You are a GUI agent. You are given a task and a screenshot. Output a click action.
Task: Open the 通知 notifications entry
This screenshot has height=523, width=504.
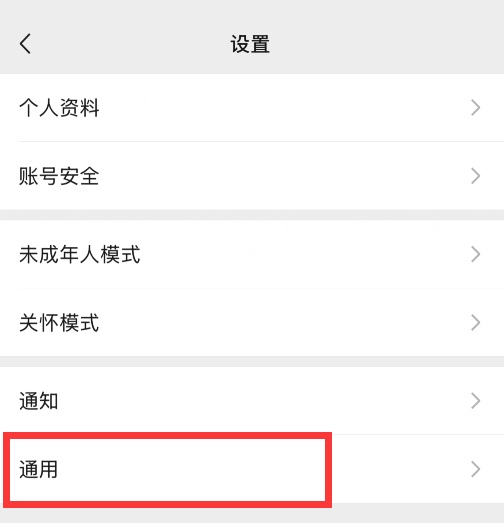[x=39, y=401]
